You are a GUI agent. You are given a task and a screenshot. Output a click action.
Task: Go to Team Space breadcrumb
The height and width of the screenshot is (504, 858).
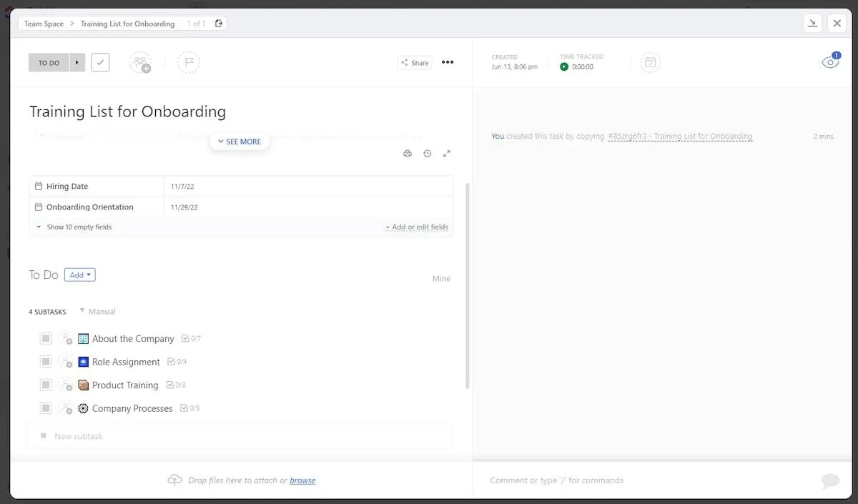click(44, 24)
